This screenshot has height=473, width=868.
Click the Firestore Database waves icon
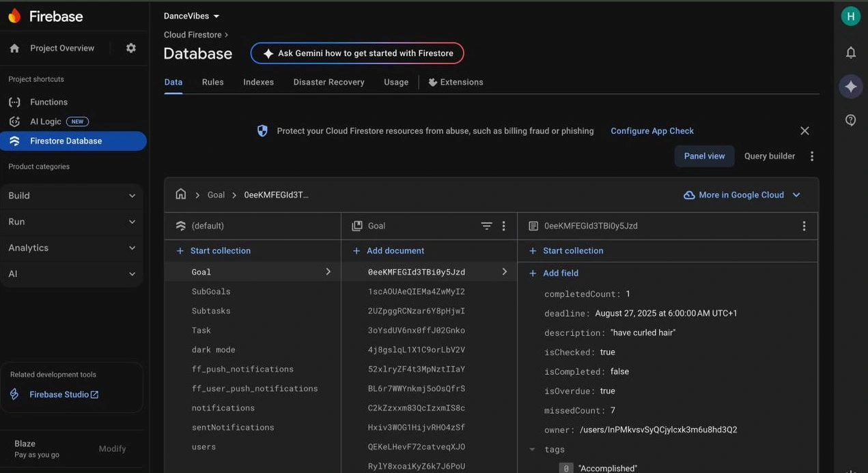click(14, 141)
